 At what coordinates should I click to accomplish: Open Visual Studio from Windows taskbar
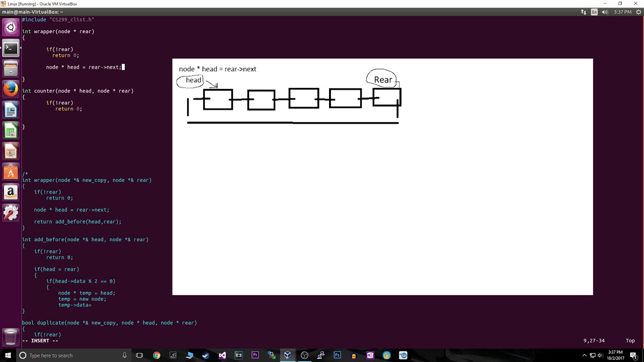(x=222, y=355)
